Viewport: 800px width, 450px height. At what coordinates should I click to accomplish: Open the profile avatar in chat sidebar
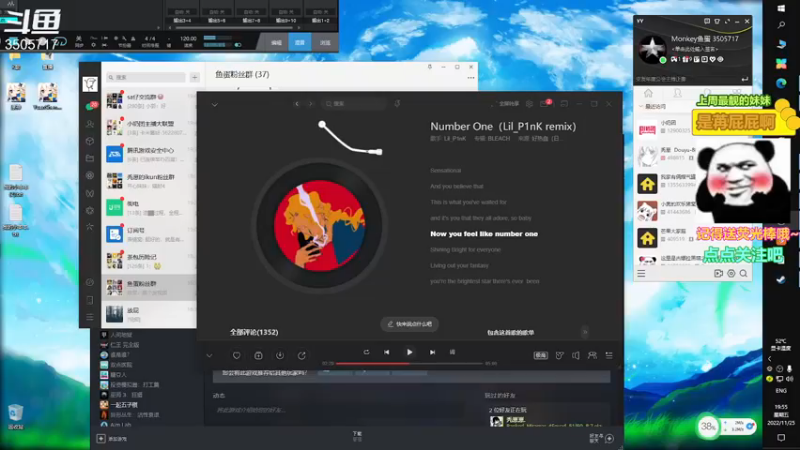[90, 84]
